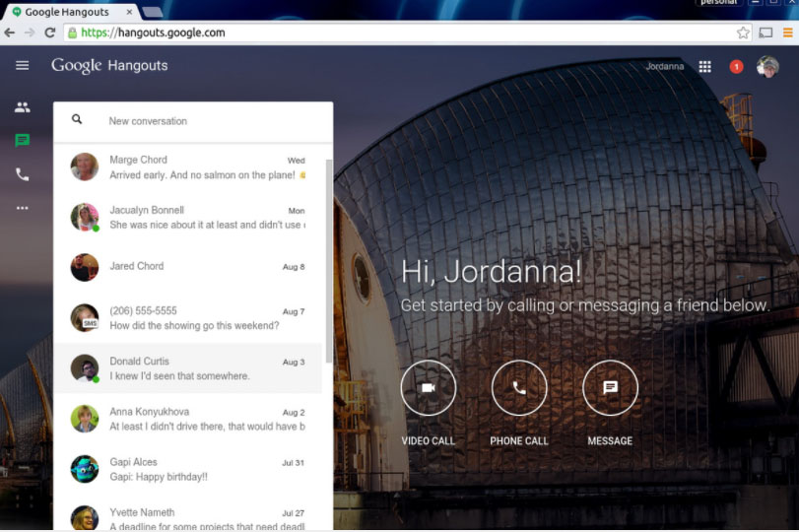The width and height of the screenshot is (799, 532).
Task: Click Jacualyn Bonnell's avatar
Action: coord(85,217)
